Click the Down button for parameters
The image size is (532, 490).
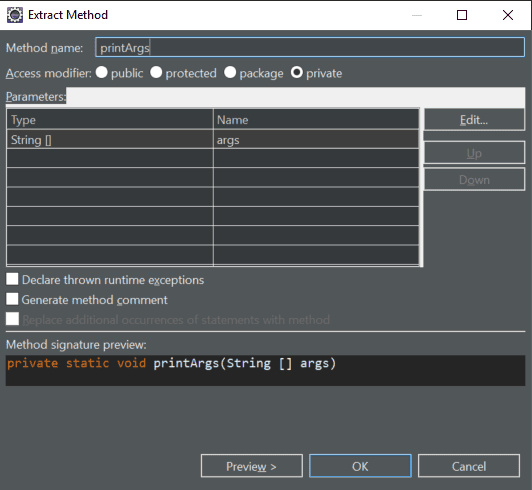(x=474, y=180)
